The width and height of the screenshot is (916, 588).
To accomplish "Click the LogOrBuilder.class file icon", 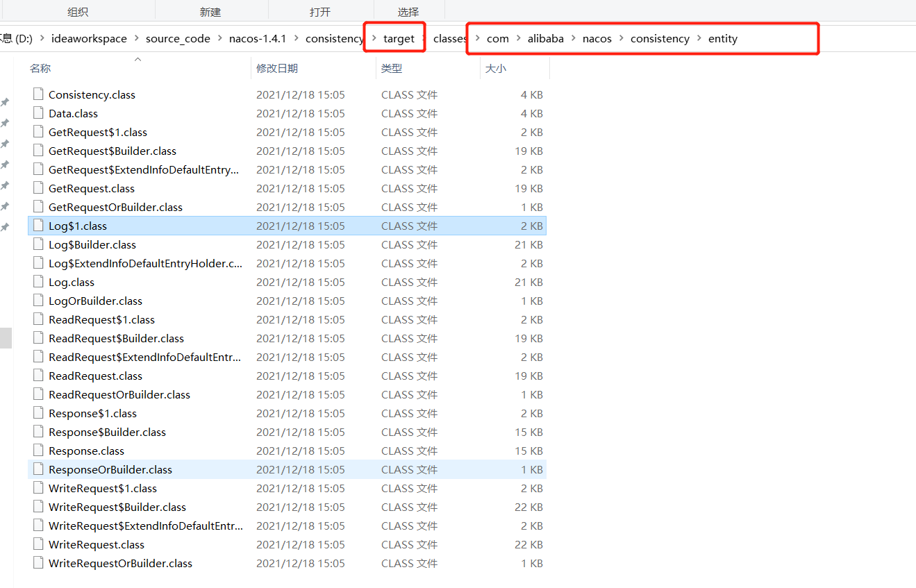I will pyautogui.click(x=38, y=301).
